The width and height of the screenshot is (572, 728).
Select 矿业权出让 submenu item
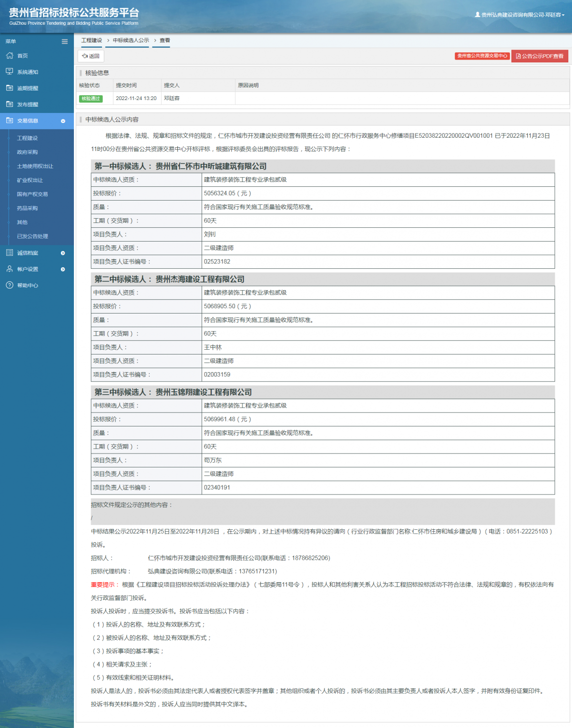(30, 180)
